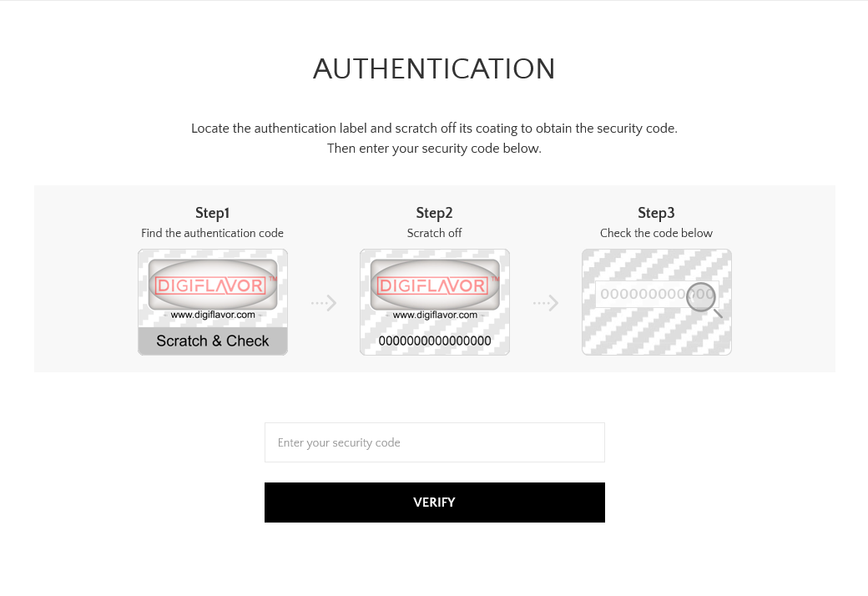This screenshot has width=868, height=596.
Task: Click the Step1 heading text
Action: point(212,213)
